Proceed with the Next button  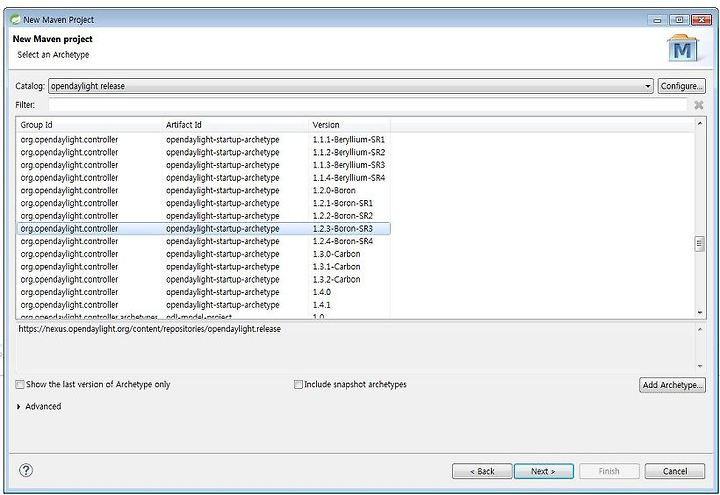click(544, 471)
